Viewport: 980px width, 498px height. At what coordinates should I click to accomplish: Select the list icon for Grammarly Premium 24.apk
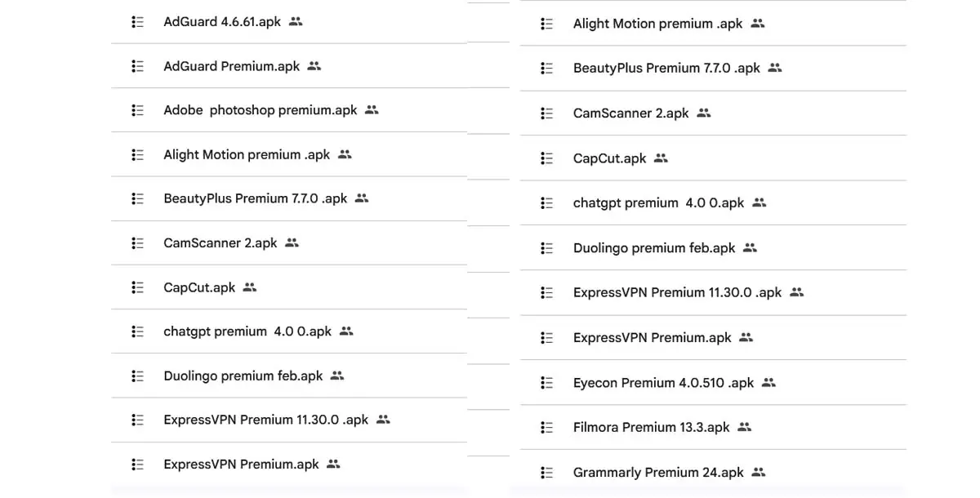coord(547,472)
